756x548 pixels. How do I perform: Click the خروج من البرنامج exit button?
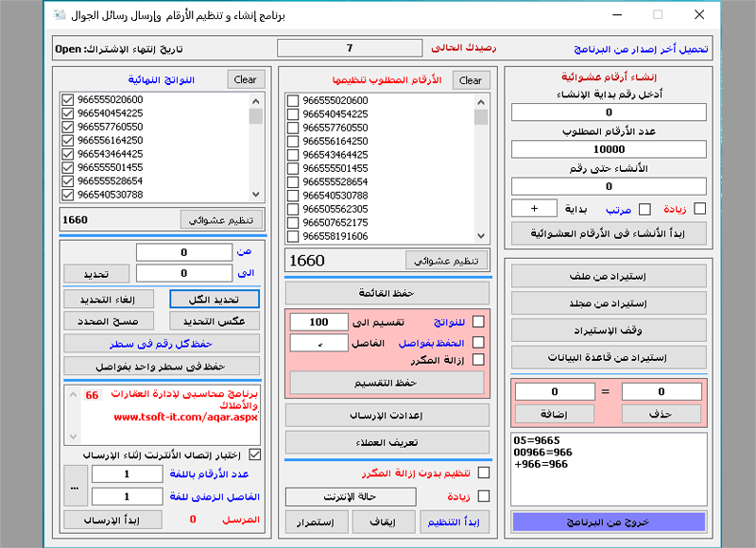pos(609,522)
